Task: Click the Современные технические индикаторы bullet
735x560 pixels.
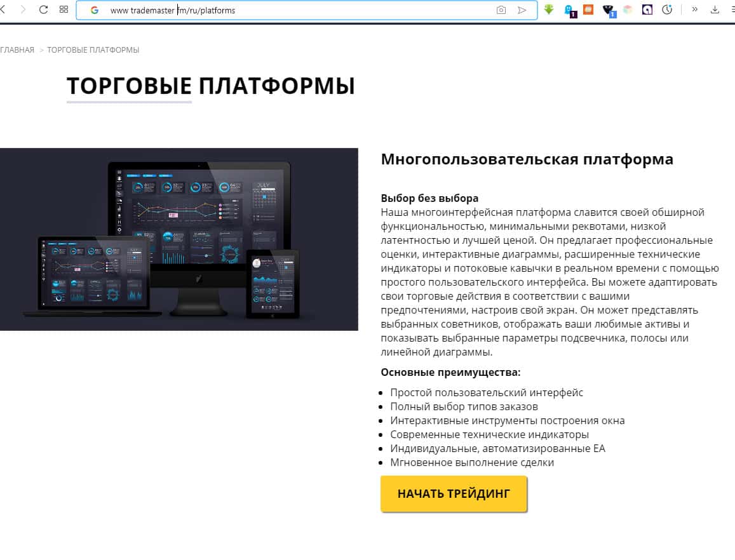Action: click(489, 435)
